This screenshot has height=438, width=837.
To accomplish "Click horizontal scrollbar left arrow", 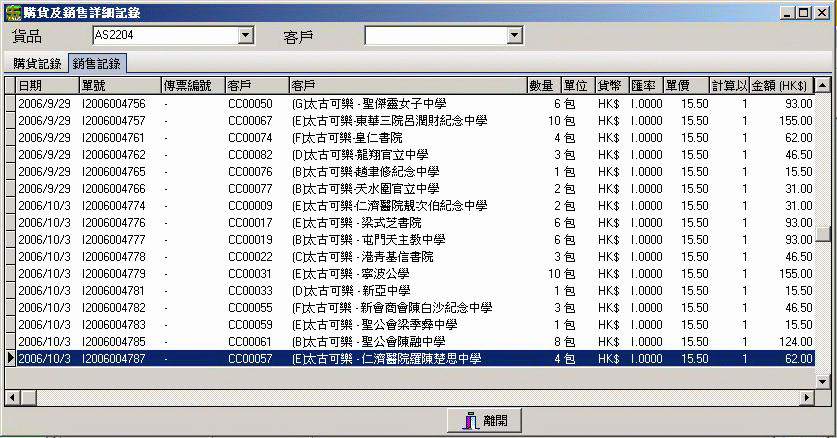I will tap(12, 398).
